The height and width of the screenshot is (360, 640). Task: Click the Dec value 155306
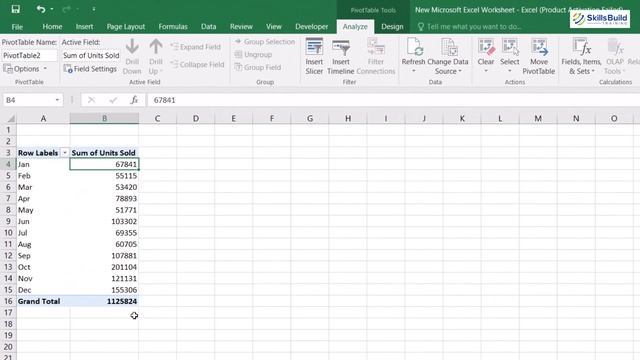[104, 290]
